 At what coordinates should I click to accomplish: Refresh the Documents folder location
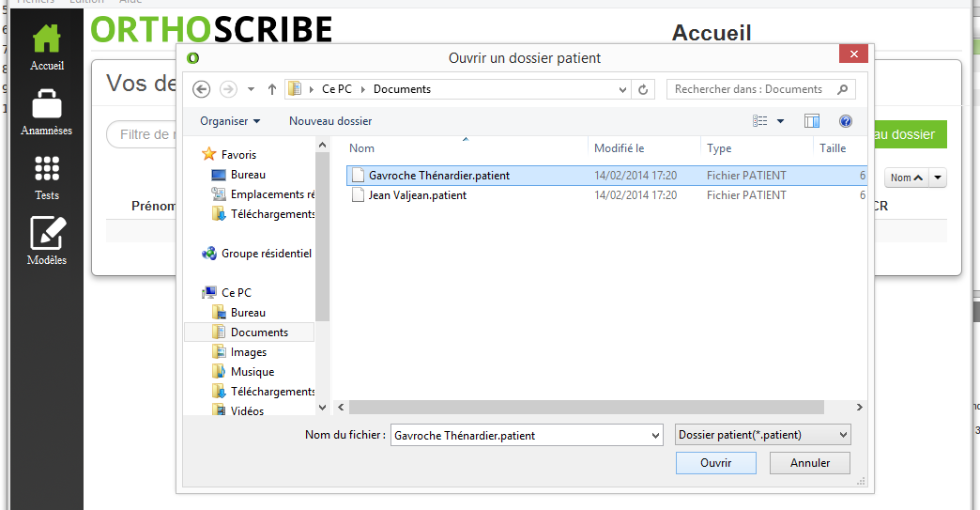coord(643,89)
